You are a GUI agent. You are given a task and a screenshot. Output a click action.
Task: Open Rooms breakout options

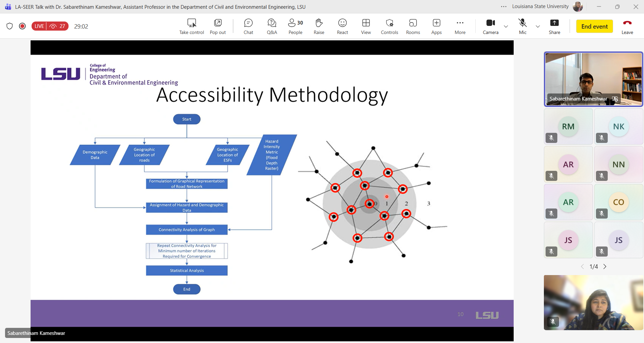click(x=413, y=26)
